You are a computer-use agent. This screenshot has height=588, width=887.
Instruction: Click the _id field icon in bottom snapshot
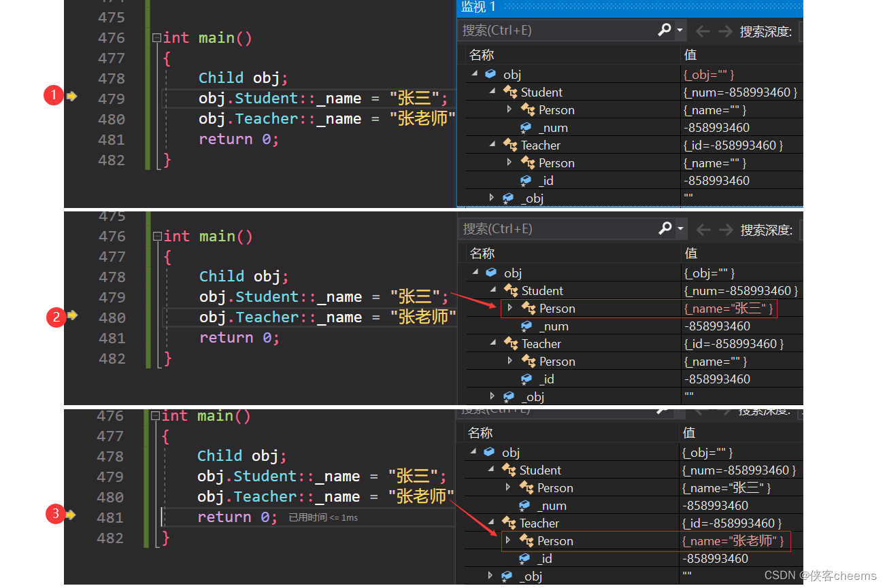524,558
